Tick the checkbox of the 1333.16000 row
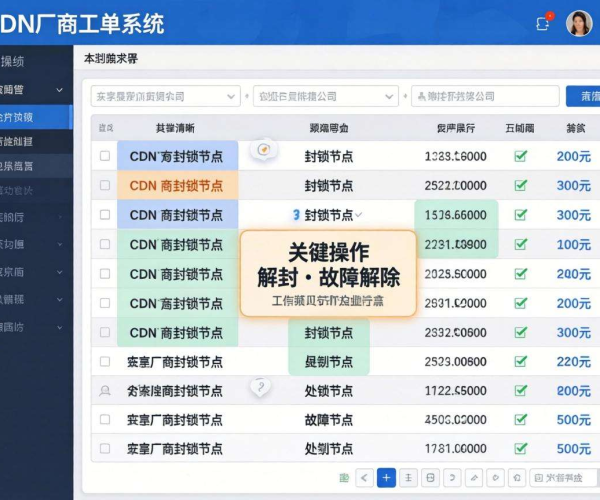This screenshot has width=600, height=500. tap(105, 156)
